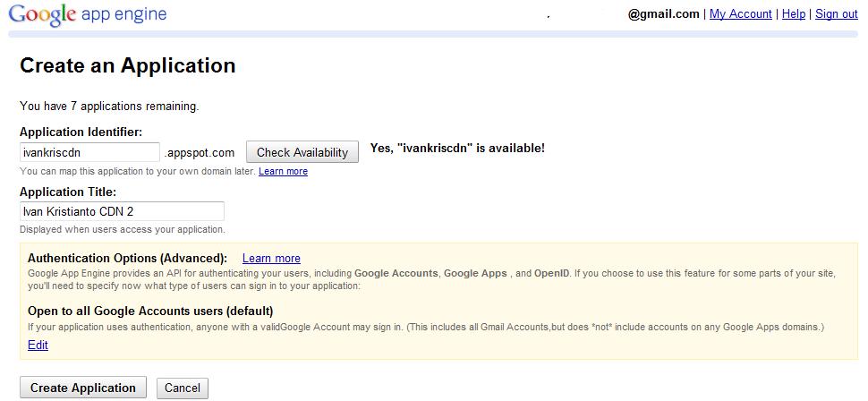Focus the Application Title input field
Viewport: 868px width, 401px height.
click(122, 211)
